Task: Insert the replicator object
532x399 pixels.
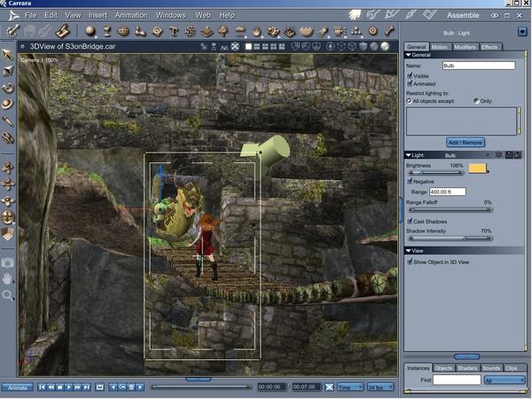Action: tap(273, 32)
